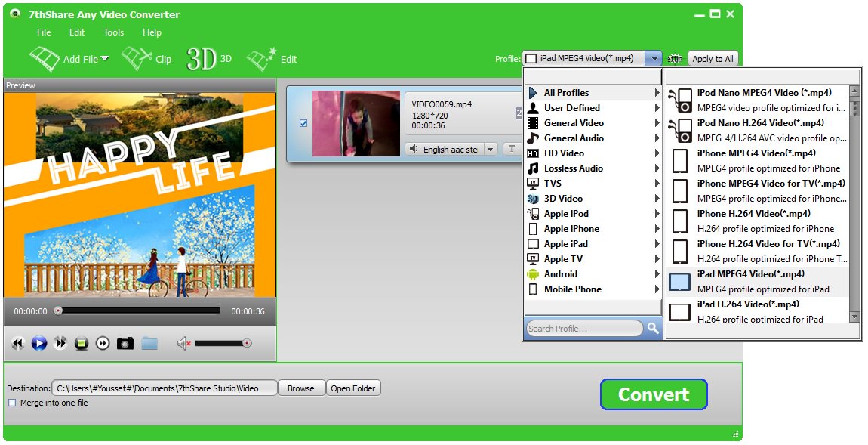Select iPod Nano MPEG4 Video profile
Image resolution: width=868 pixels, height=445 pixels.
pyautogui.click(x=757, y=100)
